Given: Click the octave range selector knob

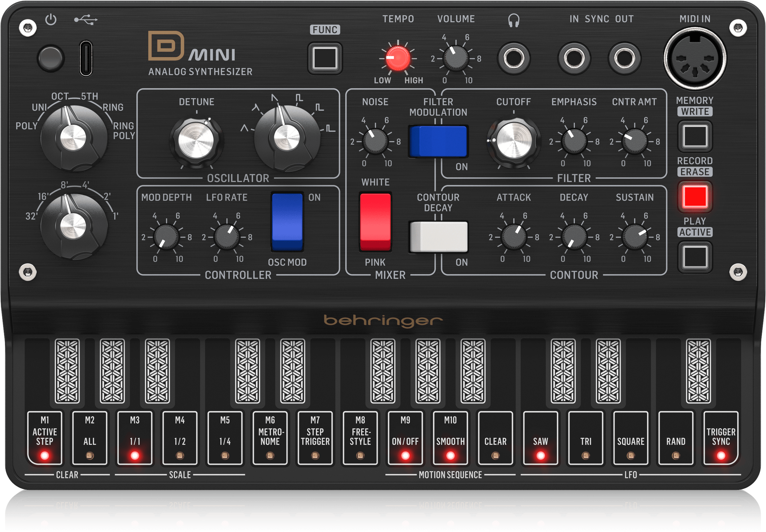Looking at the screenshot, I should [x=74, y=226].
